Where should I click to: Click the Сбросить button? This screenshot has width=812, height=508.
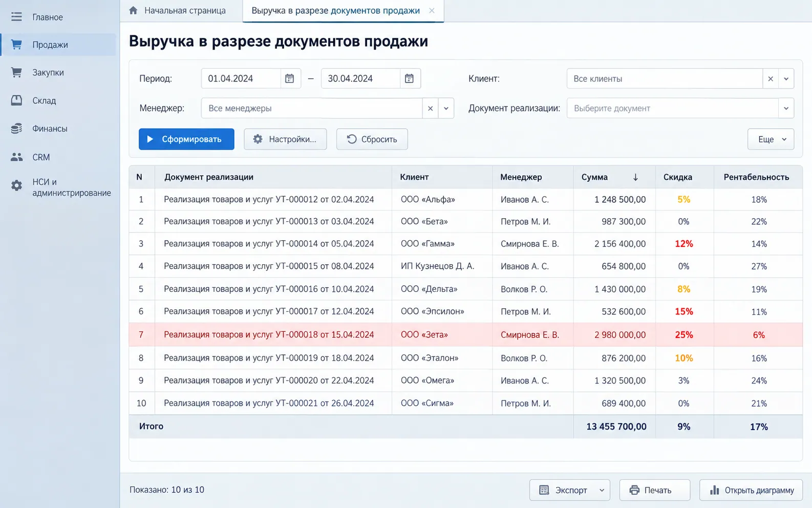click(x=372, y=139)
